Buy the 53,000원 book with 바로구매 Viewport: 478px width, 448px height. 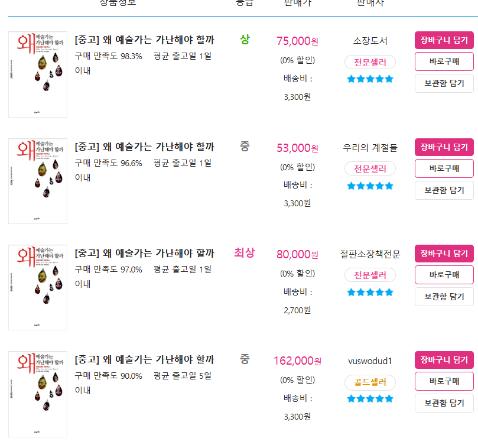click(444, 168)
